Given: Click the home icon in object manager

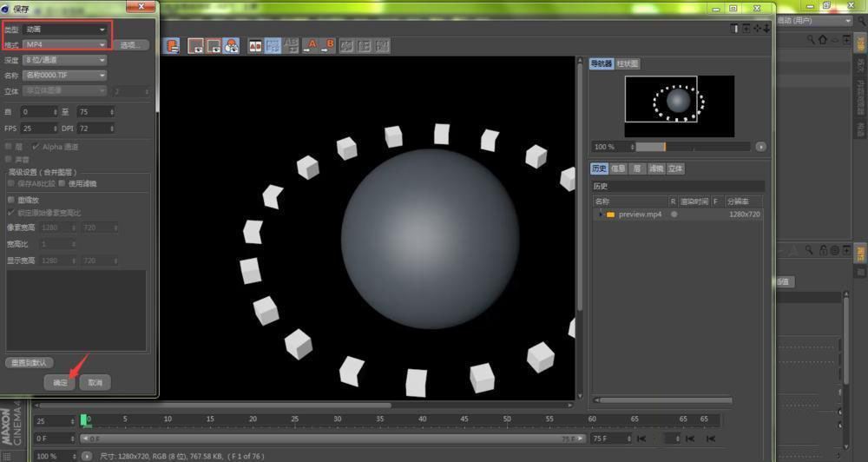Looking at the screenshot, I should (x=823, y=40).
